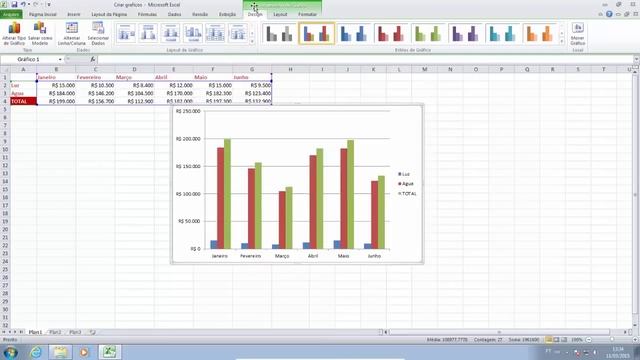Switch to chart Formatar tab
This screenshot has height=360, width=640.
[307, 14]
